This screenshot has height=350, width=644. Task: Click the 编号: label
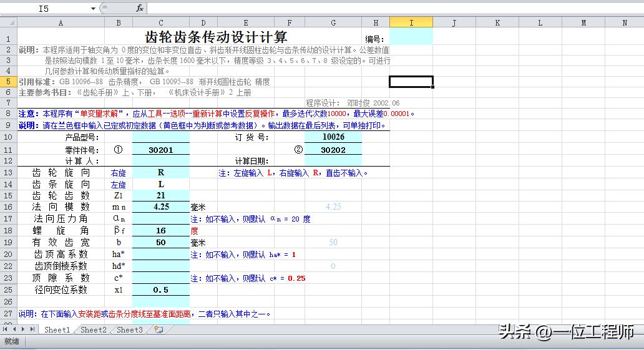point(374,39)
